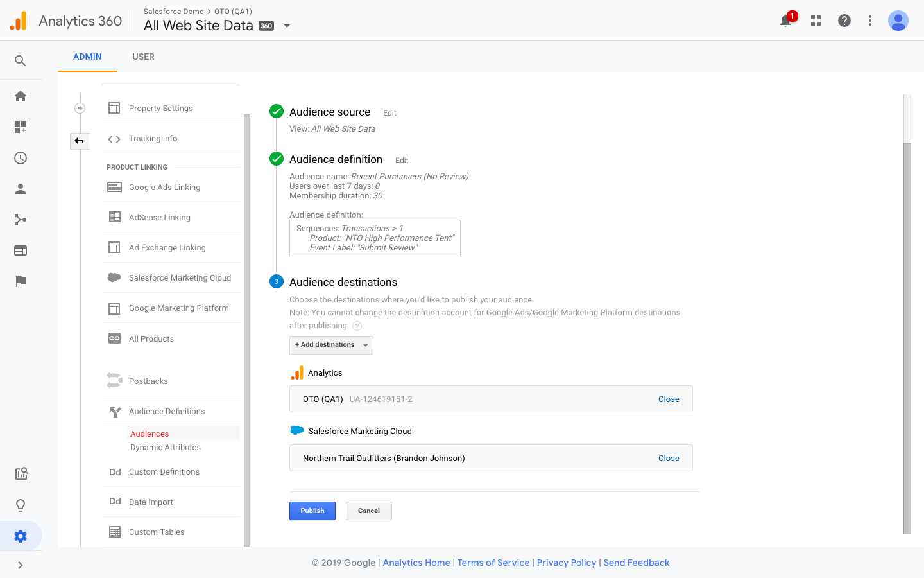Open the user account avatar
Viewport: 924px width, 578px height.
(x=898, y=21)
